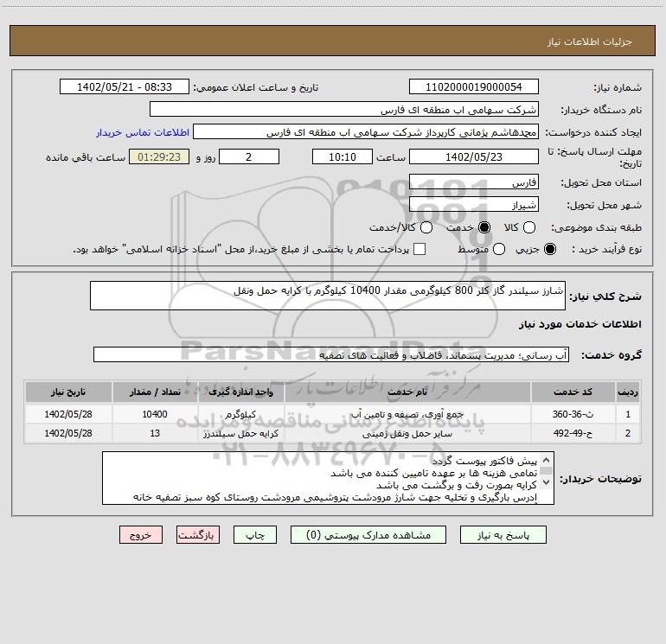Click the کرایه حمل سیلندرز unit cell

(x=240, y=433)
